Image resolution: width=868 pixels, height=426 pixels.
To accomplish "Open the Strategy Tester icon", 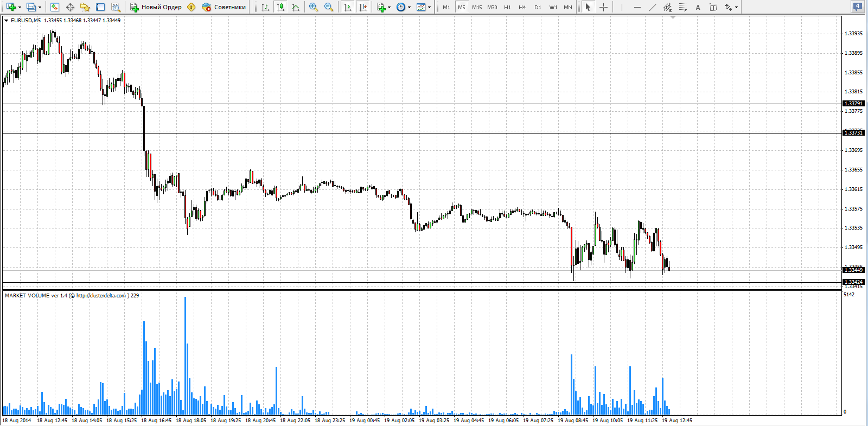I will click(116, 7).
